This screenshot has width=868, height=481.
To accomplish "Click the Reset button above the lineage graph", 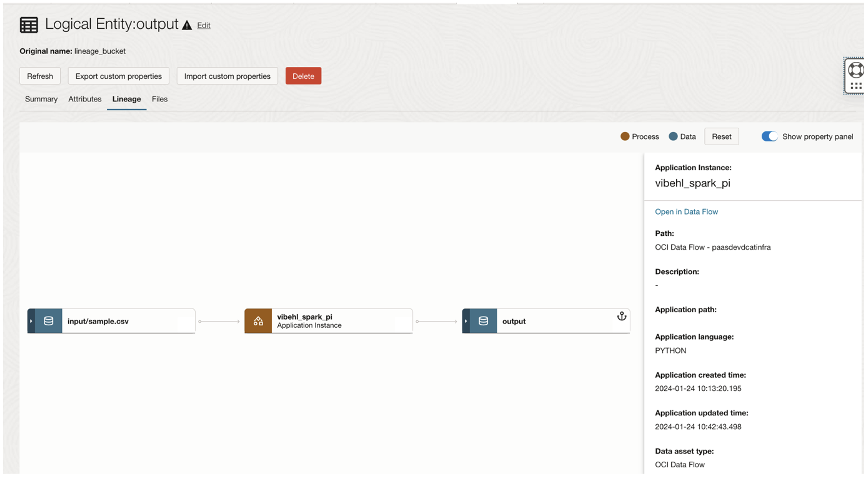I will pos(721,136).
